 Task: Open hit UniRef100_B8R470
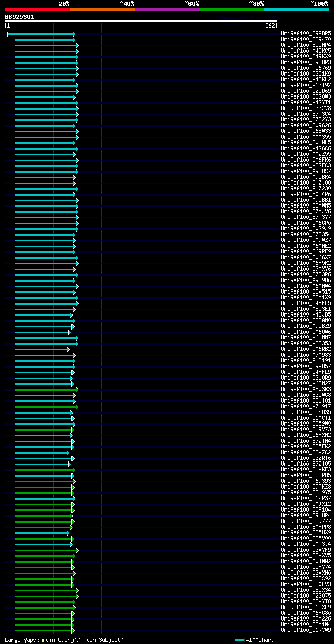[x=306, y=39]
